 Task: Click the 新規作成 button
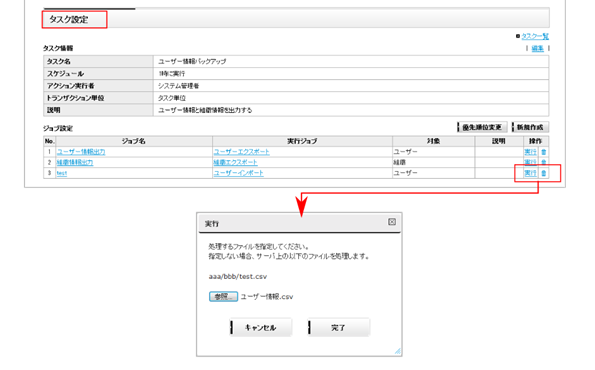[530, 127]
